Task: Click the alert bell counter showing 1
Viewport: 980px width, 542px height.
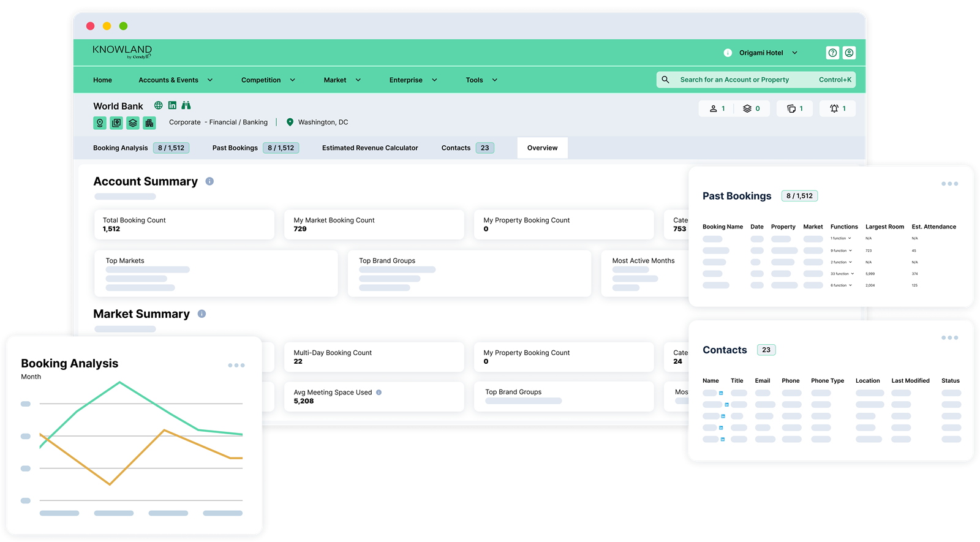Action: 837,108
